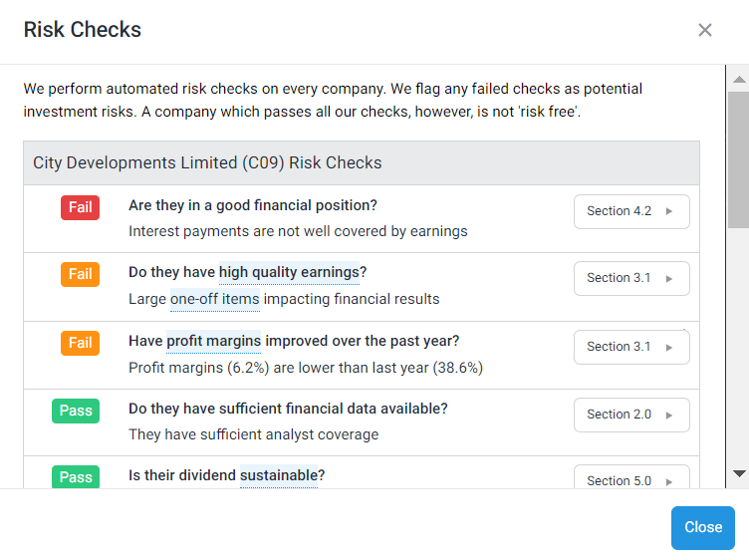Viewport: 749px width, 560px height.
Task: Click the red Fail badge for financial position
Action: 80,207
